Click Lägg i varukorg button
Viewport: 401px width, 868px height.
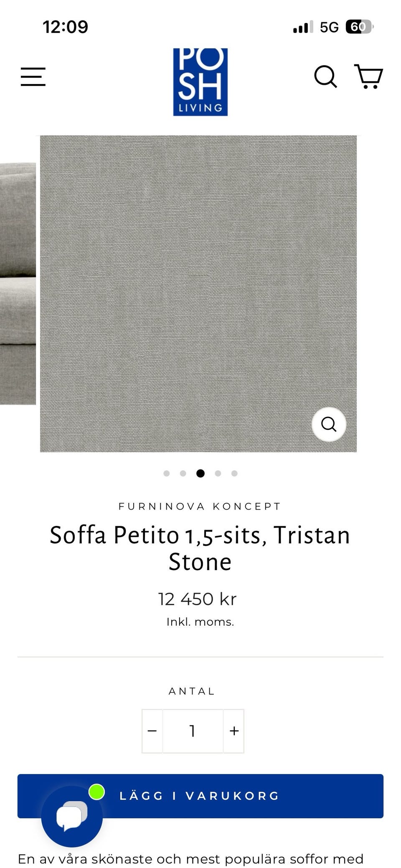[x=200, y=796]
